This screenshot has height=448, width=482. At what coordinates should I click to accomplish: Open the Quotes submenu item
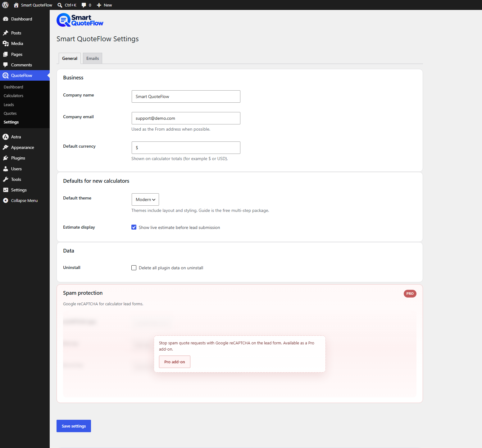coord(10,113)
